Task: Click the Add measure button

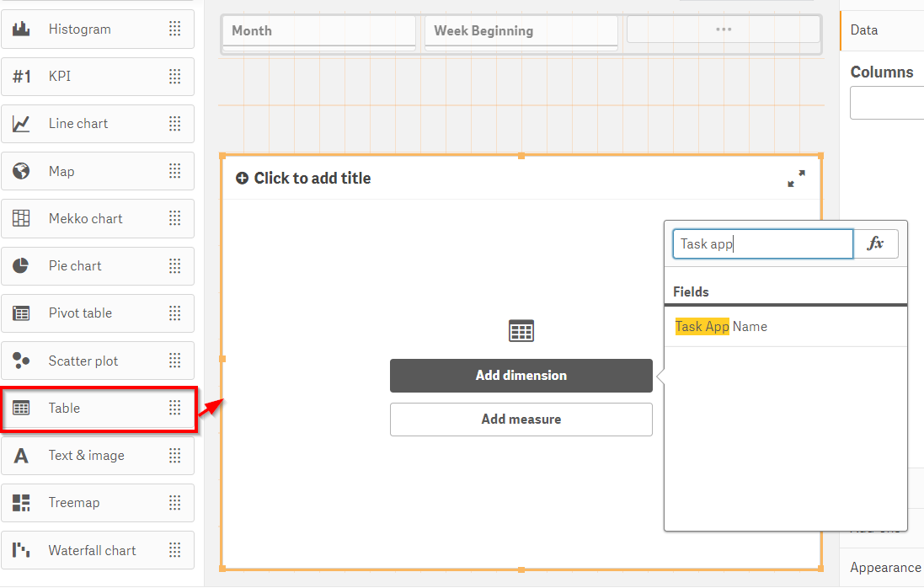Action: 521,420
